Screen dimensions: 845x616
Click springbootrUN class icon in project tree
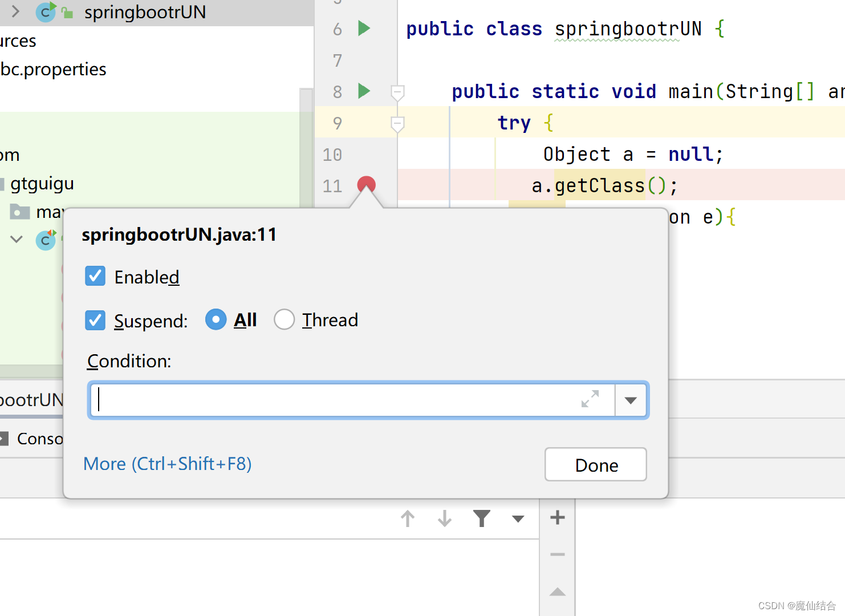pos(46,12)
